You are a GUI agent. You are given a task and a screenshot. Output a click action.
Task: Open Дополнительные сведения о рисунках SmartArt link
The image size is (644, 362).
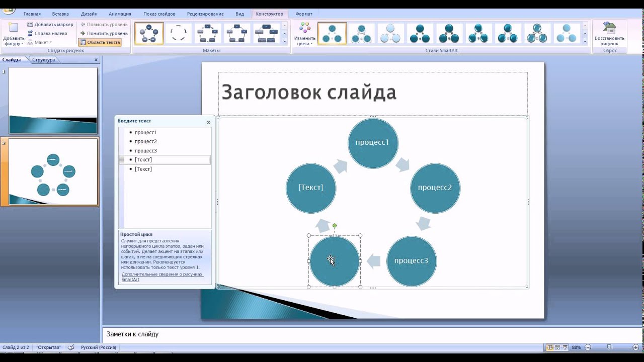click(x=162, y=277)
